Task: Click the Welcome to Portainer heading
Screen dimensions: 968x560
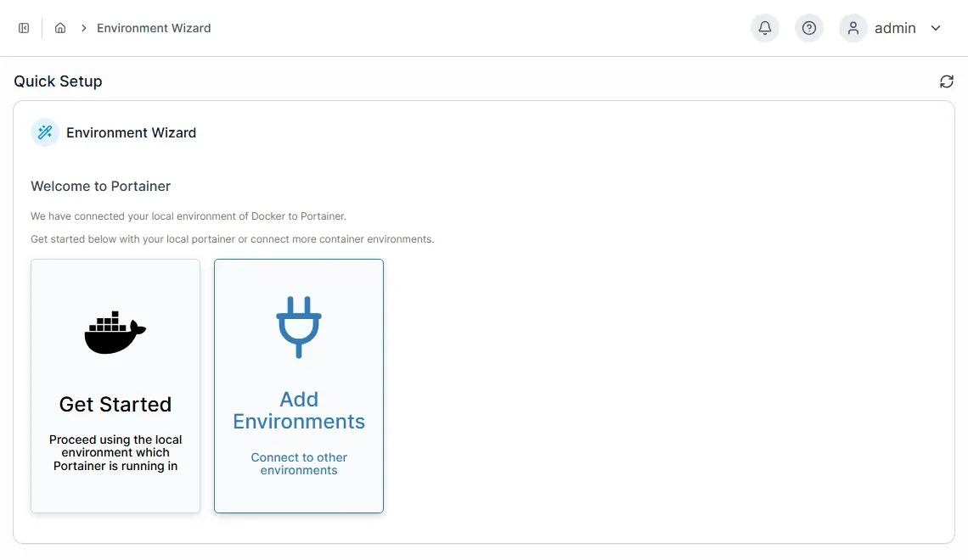Action: point(101,186)
